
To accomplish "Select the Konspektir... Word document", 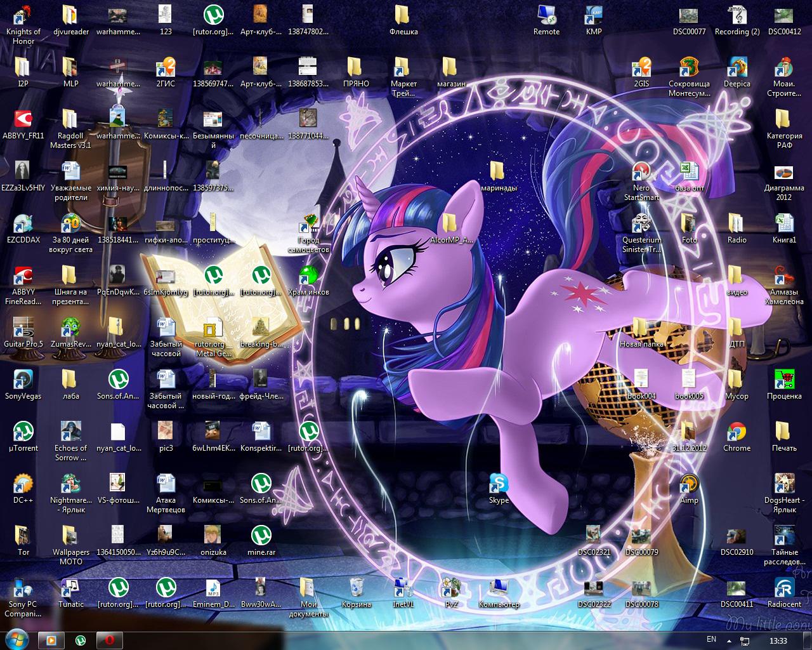I will [x=261, y=437].
